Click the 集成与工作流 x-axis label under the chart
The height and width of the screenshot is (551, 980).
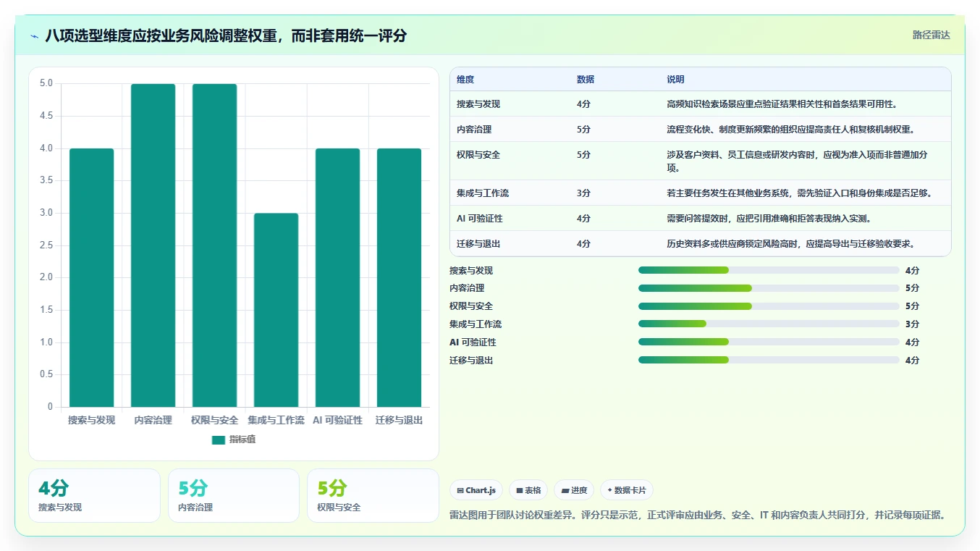click(x=276, y=420)
